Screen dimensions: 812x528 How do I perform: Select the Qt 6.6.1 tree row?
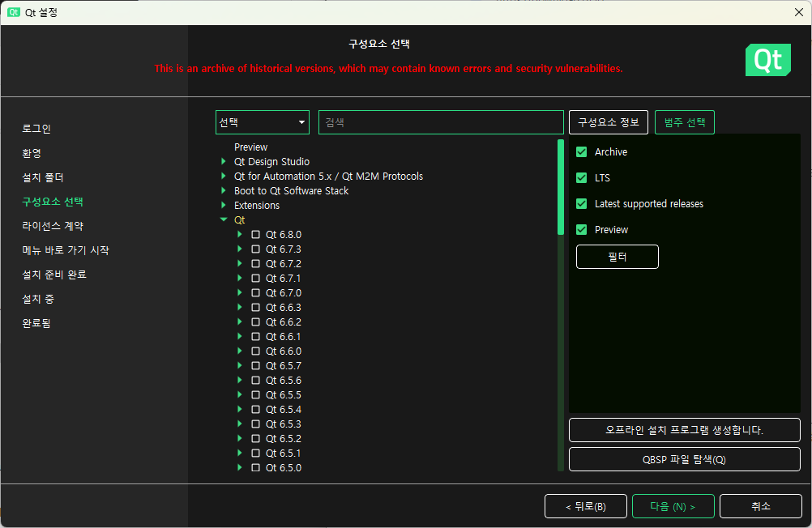pos(284,336)
